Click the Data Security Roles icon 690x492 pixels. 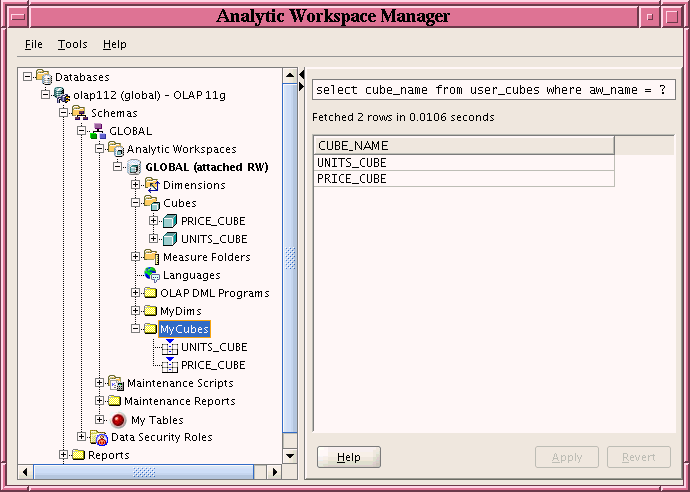(99, 437)
